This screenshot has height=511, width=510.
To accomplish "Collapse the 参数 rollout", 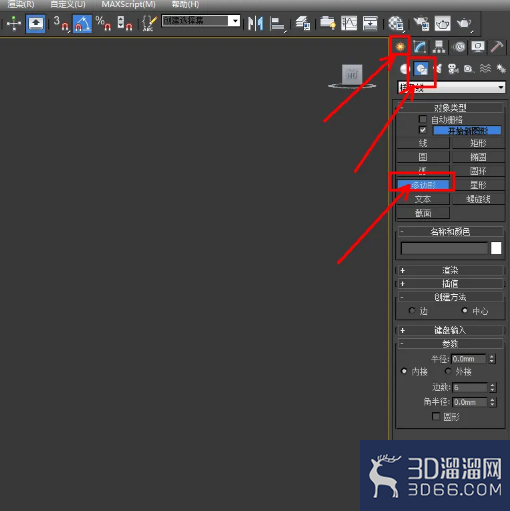I will [x=450, y=344].
